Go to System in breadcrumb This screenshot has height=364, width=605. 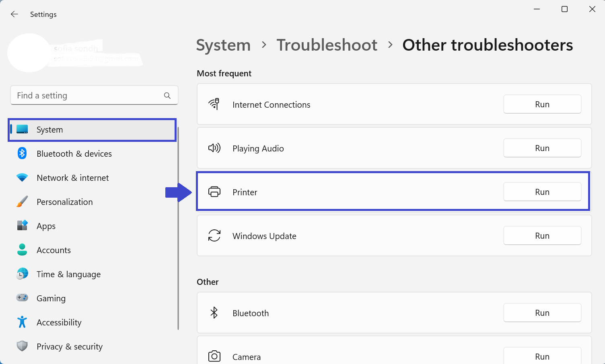coord(223,45)
